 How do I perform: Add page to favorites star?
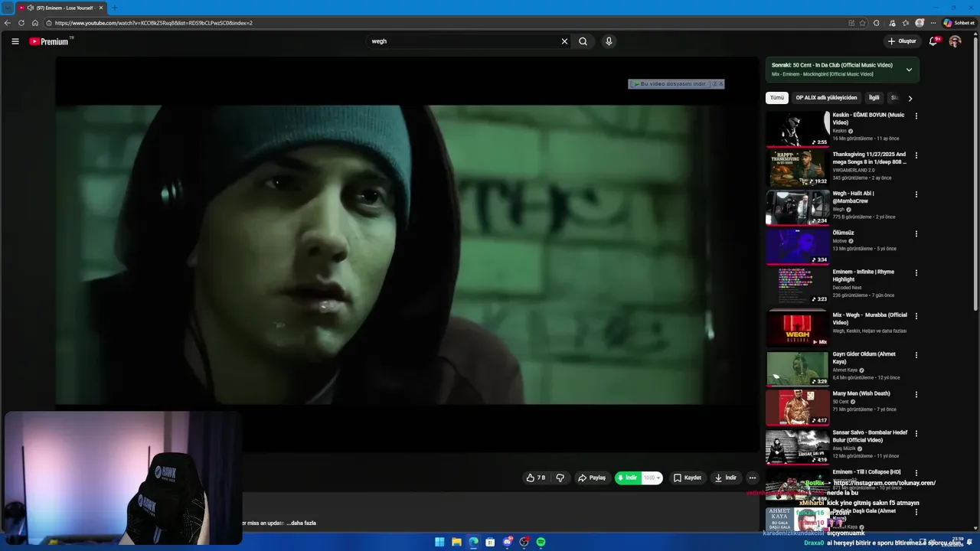pos(864,23)
